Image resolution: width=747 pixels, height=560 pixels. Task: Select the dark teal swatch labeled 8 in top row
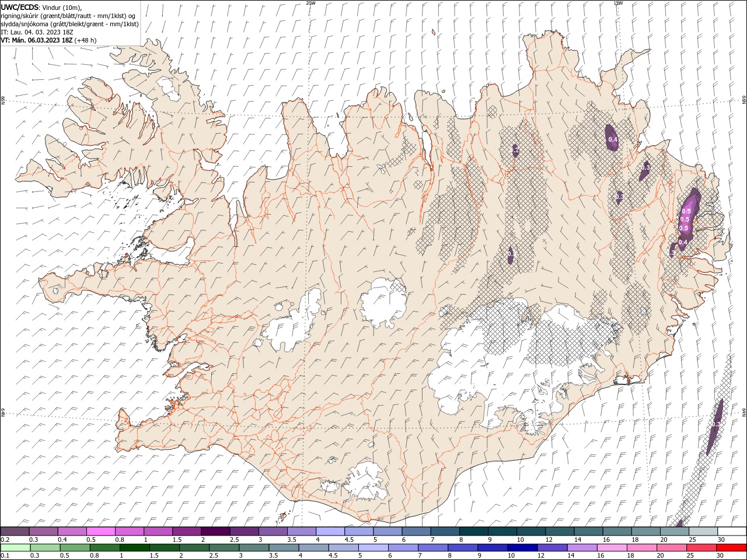pos(473,531)
